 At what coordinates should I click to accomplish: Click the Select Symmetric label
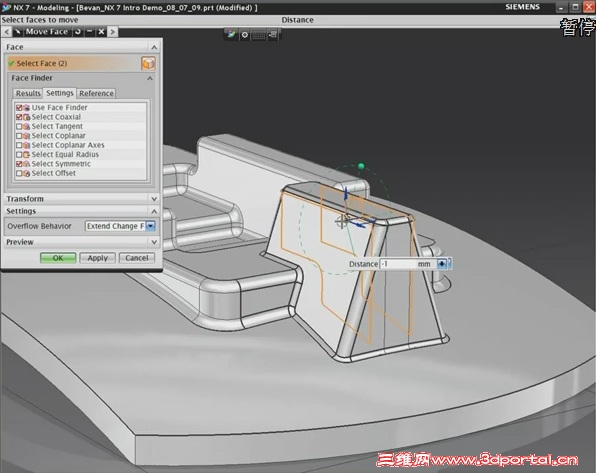(61, 164)
